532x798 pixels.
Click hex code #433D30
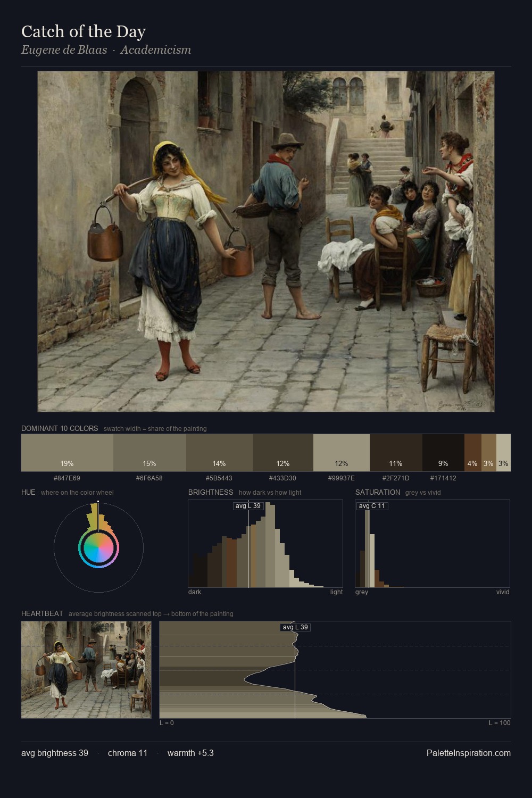(x=283, y=478)
